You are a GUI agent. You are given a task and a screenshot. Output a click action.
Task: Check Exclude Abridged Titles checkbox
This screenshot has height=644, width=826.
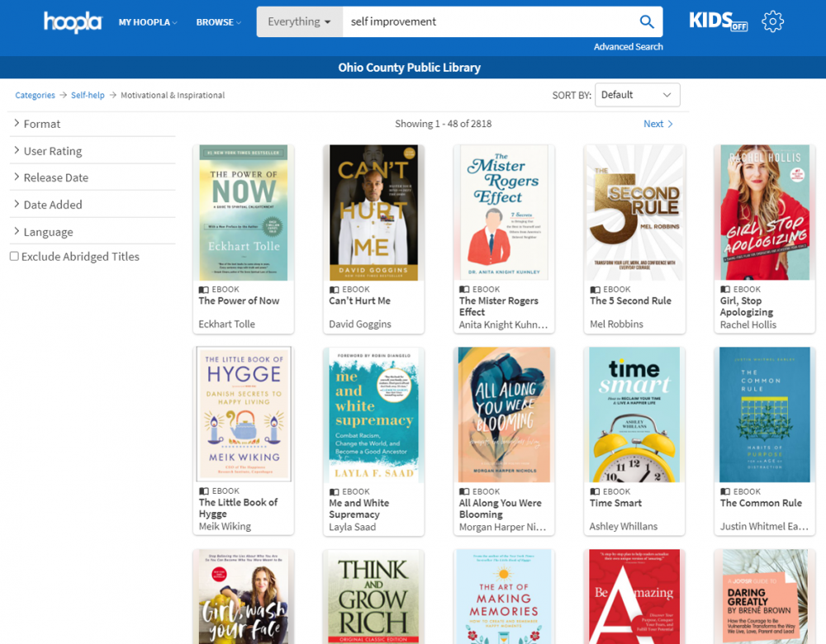[14, 257]
